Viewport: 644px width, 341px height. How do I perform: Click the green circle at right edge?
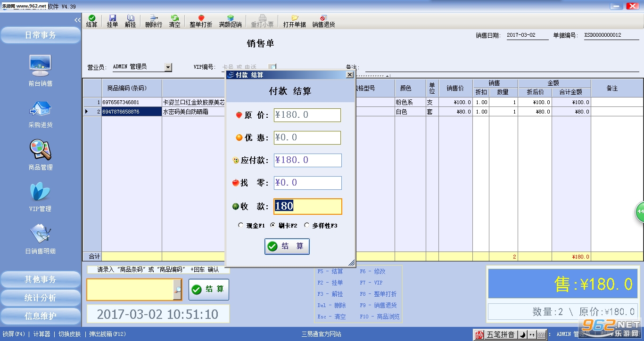click(639, 212)
